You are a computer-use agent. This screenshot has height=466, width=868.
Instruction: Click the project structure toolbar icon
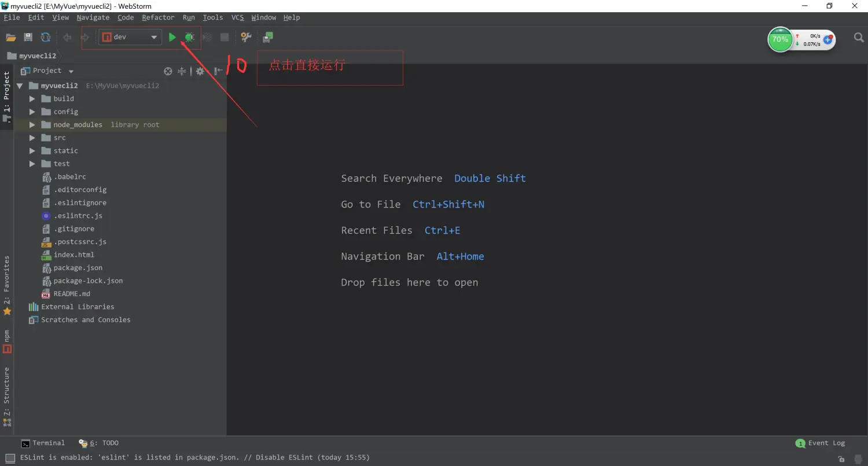click(267, 37)
